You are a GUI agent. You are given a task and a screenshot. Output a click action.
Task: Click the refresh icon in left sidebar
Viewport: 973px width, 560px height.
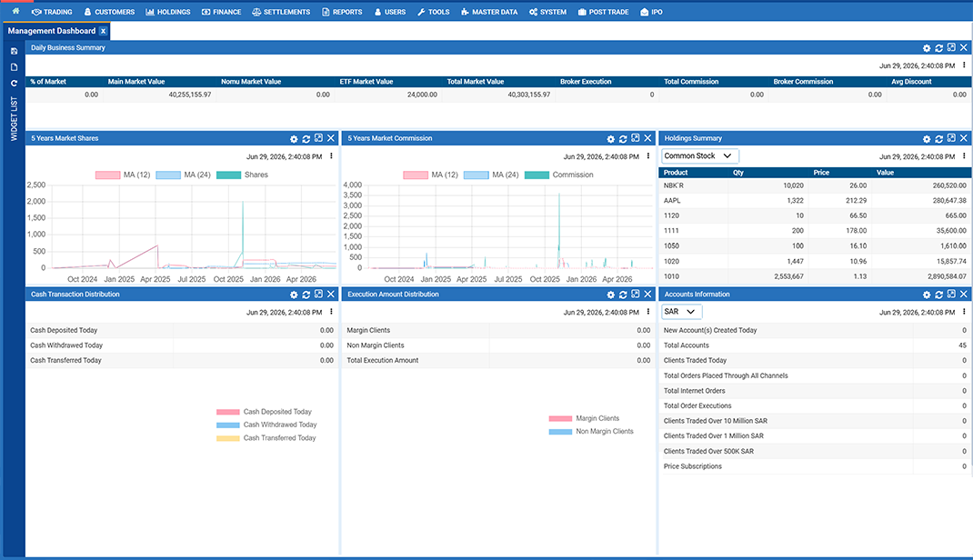[x=14, y=83]
